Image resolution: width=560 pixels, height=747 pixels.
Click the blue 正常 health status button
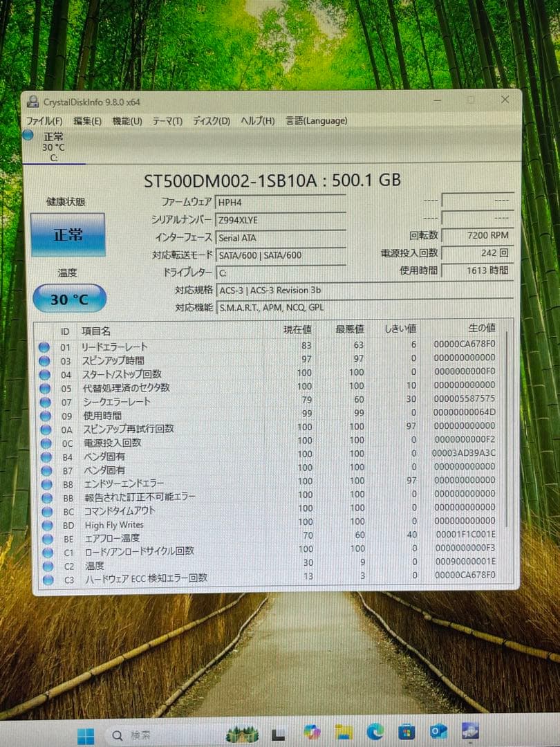click(68, 235)
